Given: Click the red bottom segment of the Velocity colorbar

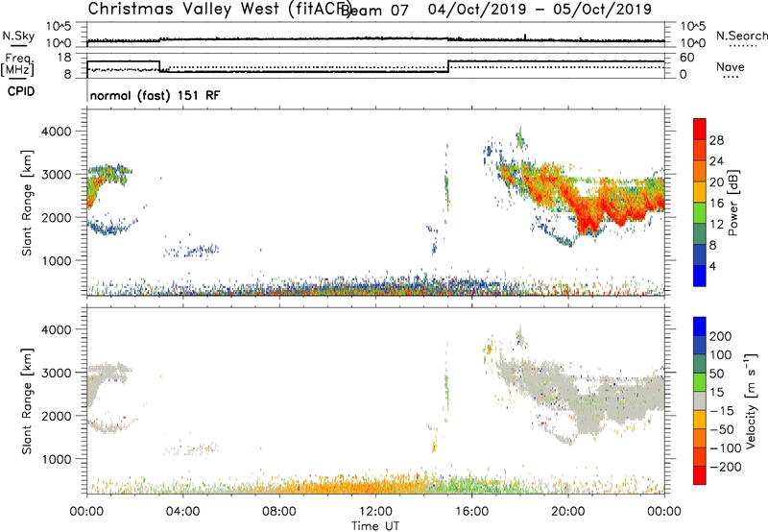Looking at the screenshot, I should click(700, 475).
